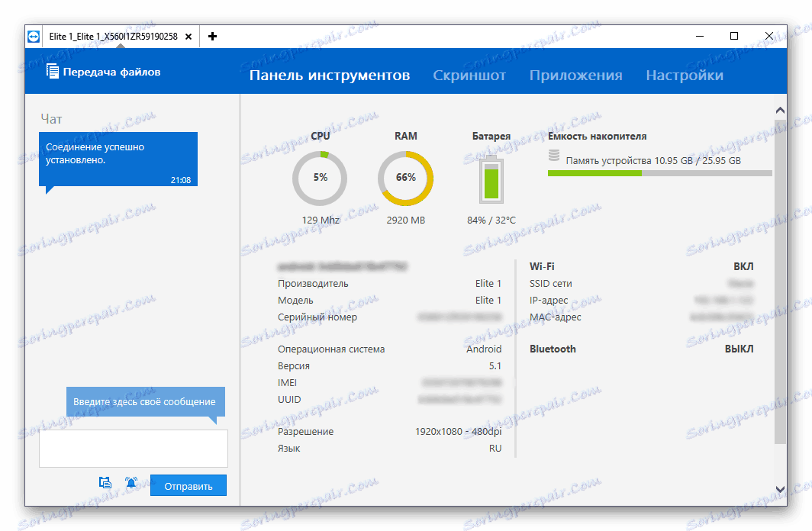Click Память устройства 10.95 GB / 25.95 GB
Screen dimensions: 812x531
[653, 160]
